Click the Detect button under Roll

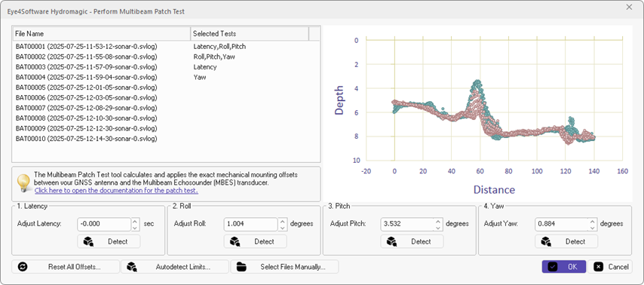pos(255,241)
